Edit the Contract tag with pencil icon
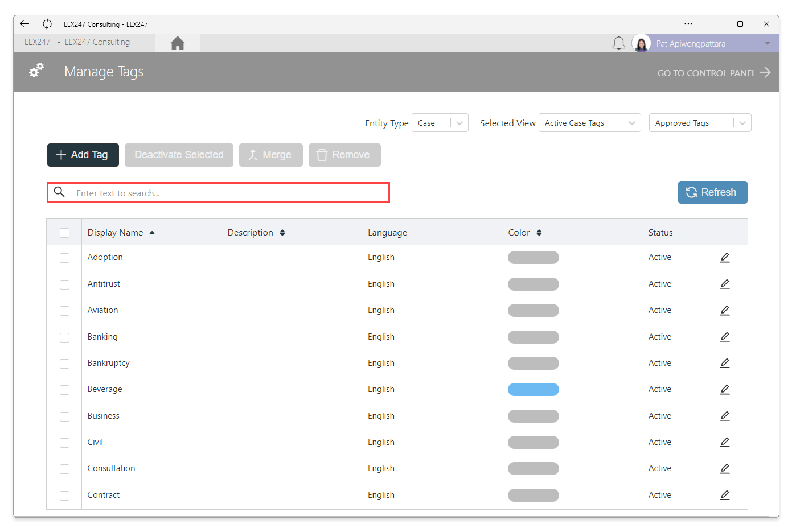This screenshot has width=792, height=532. (x=725, y=495)
